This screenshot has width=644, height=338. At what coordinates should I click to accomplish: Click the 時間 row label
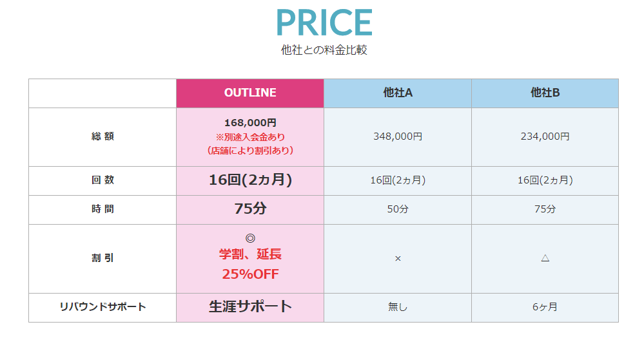coord(102,209)
